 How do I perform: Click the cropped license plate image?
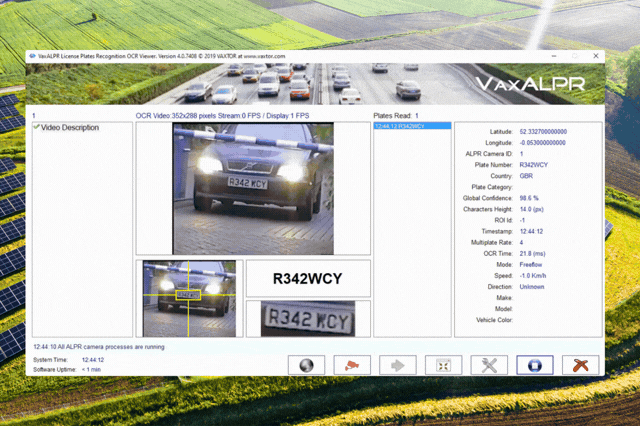click(x=308, y=319)
